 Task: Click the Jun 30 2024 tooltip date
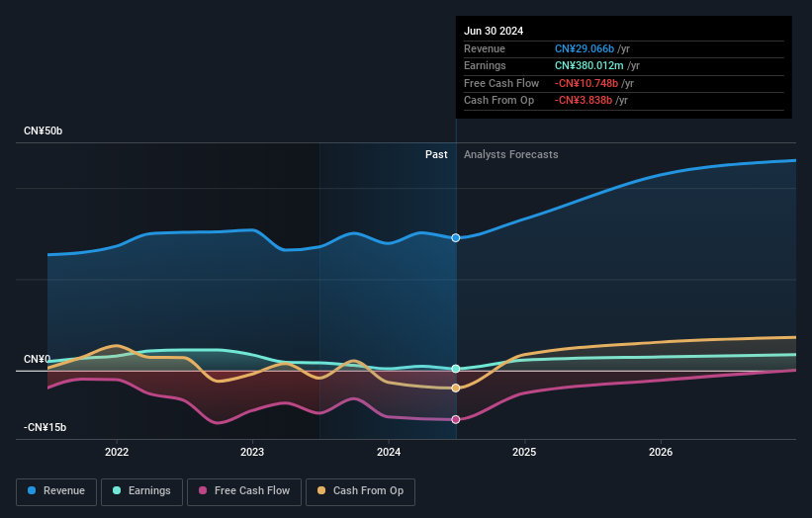[494, 31]
